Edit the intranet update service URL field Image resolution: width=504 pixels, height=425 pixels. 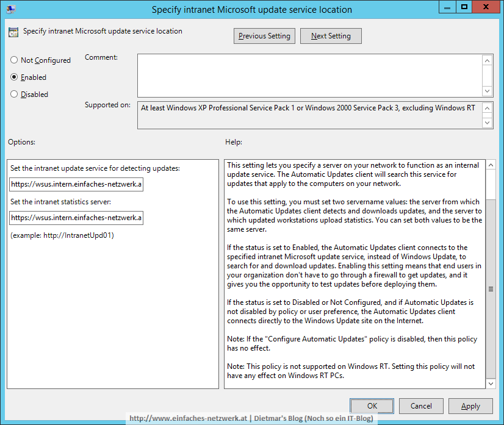pyautogui.click(x=76, y=184)
